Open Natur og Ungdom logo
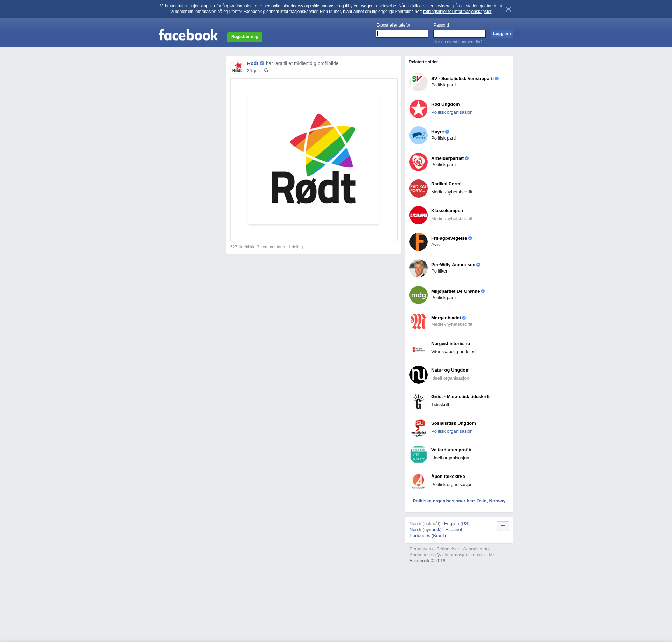This screenshot has width=672, height=642. [x=419, y=375]
